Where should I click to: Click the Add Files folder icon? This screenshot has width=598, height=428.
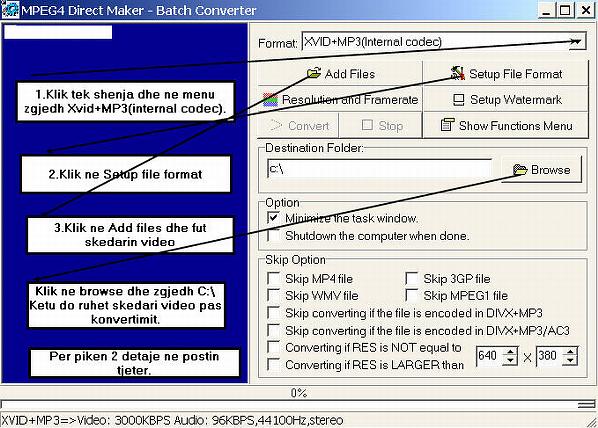(314, 73)
